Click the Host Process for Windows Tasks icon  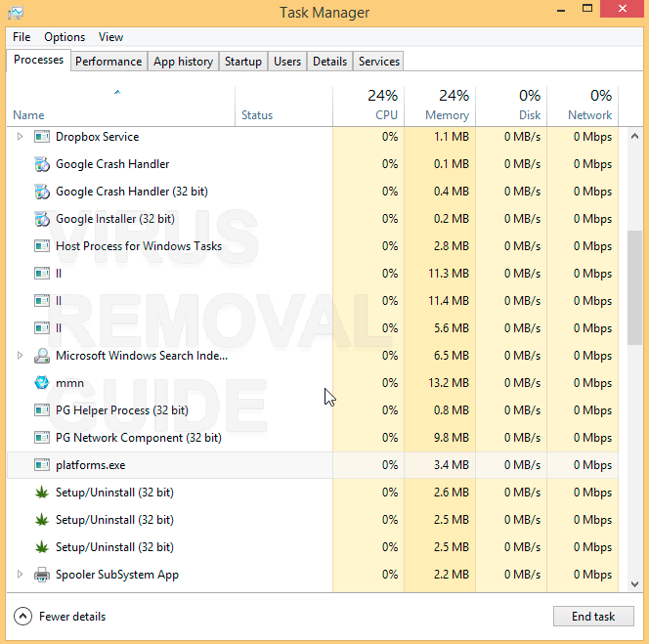coord(42,246)
